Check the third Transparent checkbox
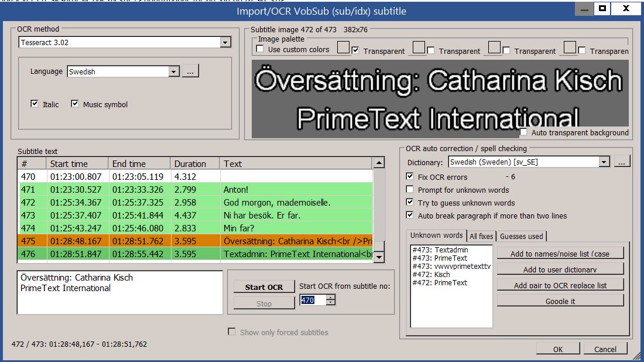Viewport: 644px width, 362px height. coord(506,50)
